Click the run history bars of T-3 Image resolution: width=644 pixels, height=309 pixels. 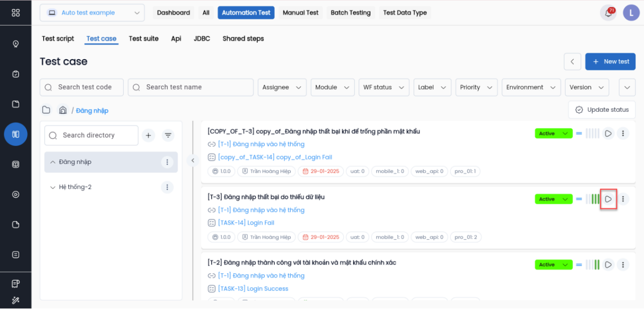click(592, 199)
